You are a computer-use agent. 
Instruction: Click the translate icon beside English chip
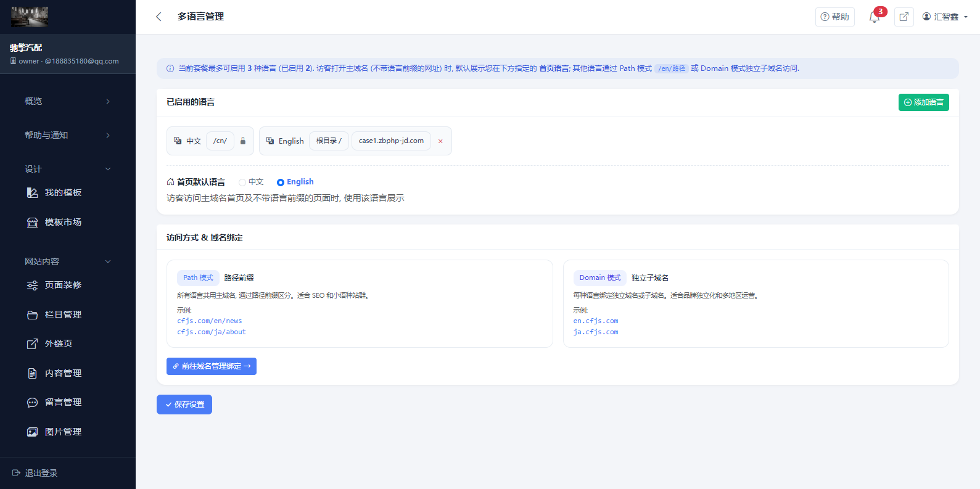[270, 141]
